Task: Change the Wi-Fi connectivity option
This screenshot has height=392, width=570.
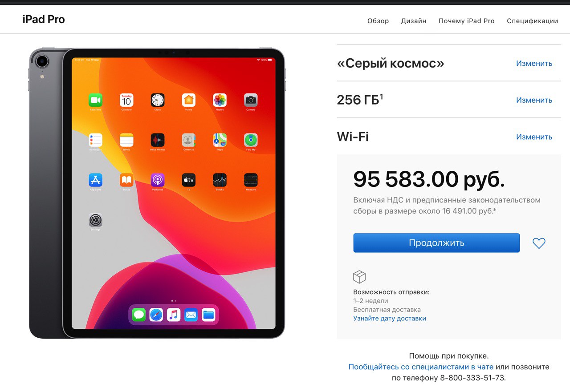Action: pos(534,137)
